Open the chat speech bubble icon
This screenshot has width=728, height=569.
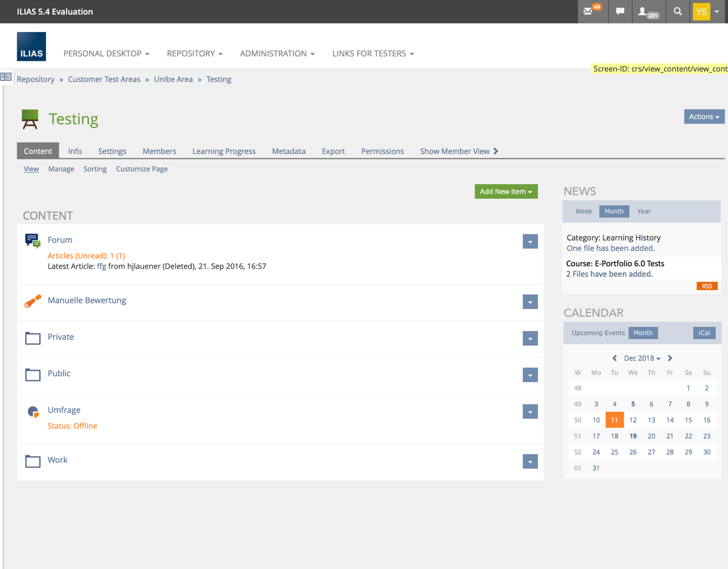click(x=620, y=11)
